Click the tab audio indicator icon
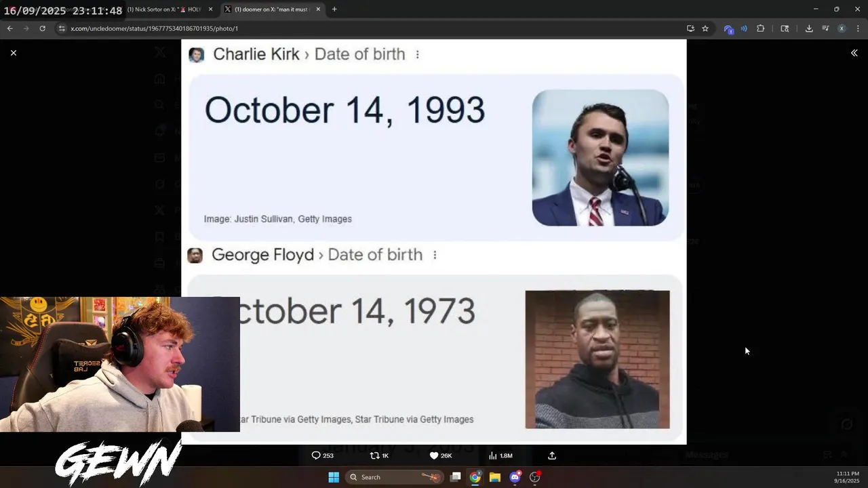 [744, 28]
